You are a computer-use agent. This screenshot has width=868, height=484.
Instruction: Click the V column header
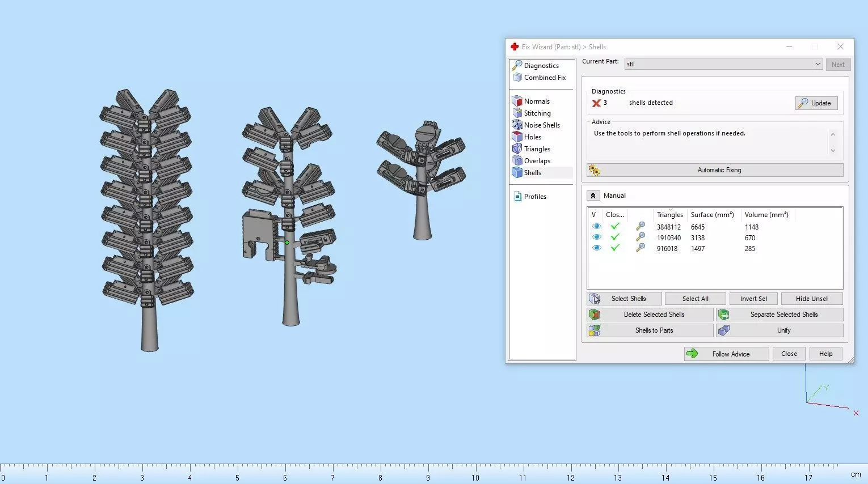[594, 215]
